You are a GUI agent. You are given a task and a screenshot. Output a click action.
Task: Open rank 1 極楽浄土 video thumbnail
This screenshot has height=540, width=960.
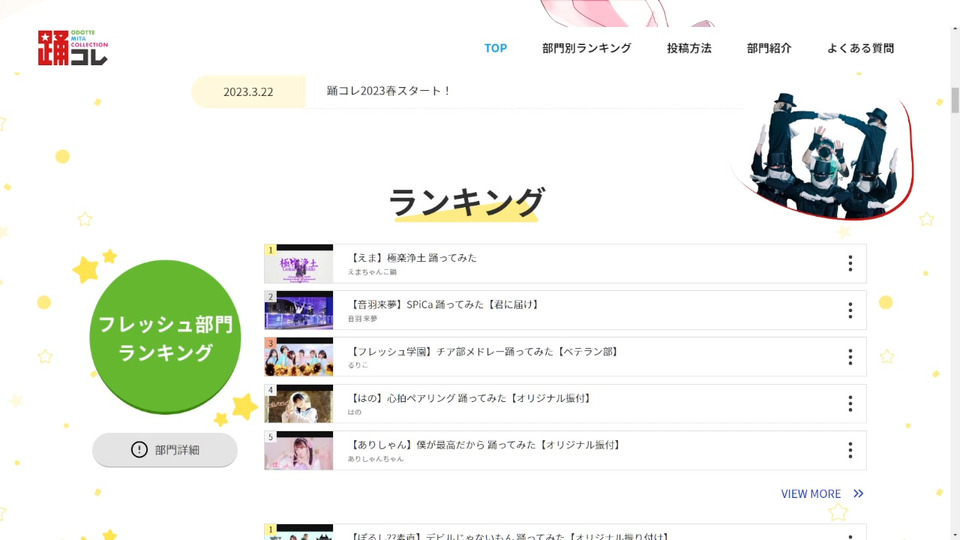(299, 263)
